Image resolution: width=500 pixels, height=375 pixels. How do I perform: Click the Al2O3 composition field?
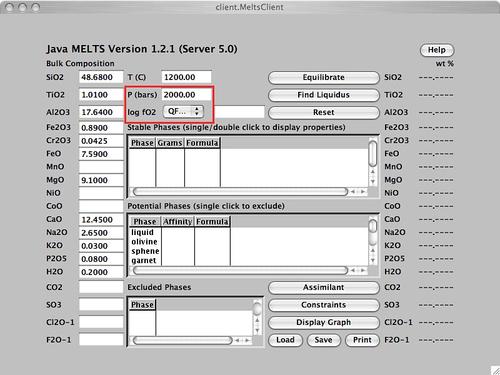[101, 112]
